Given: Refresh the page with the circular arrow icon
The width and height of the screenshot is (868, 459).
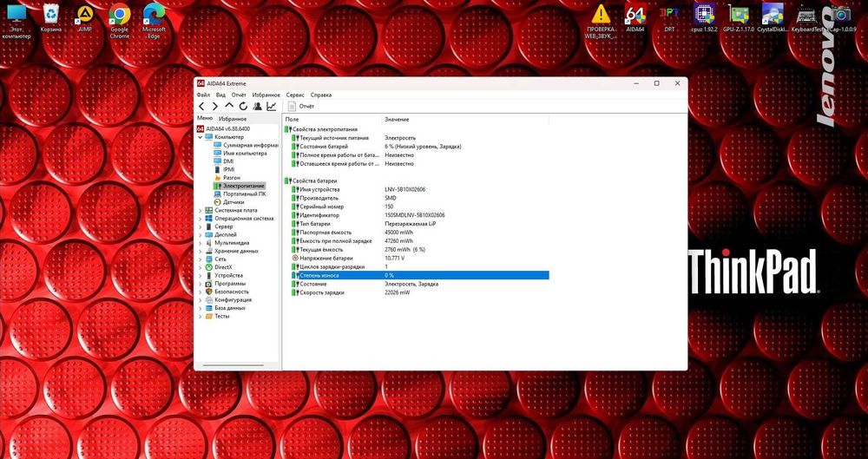Looking at the screenshot, I should [x=243, y=107].
